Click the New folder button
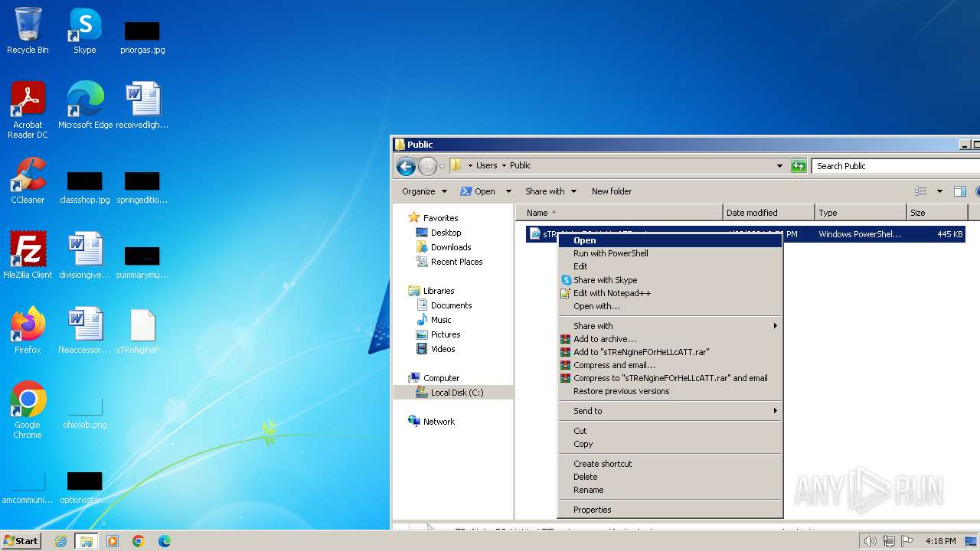 612,191
